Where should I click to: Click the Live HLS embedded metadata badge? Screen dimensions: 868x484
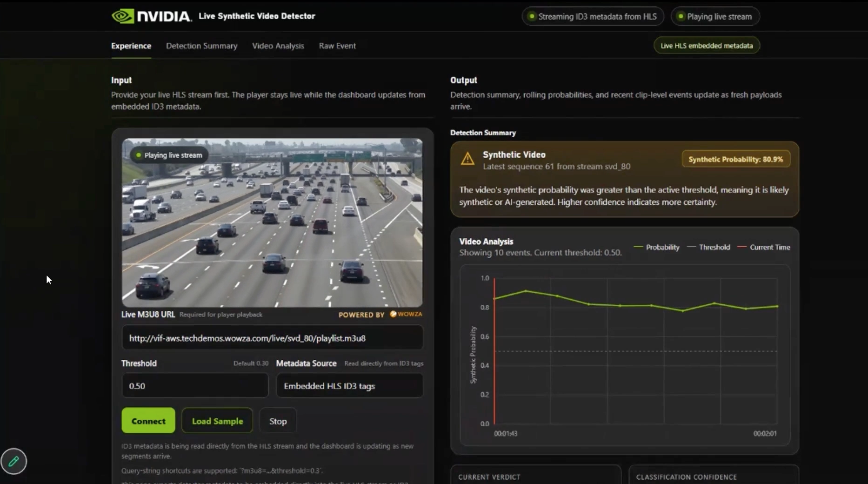[707, 46]
